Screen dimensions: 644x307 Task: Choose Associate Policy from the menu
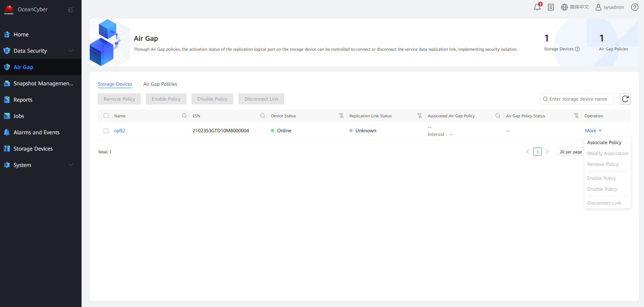pyautogui.click(x=604, y=142)
